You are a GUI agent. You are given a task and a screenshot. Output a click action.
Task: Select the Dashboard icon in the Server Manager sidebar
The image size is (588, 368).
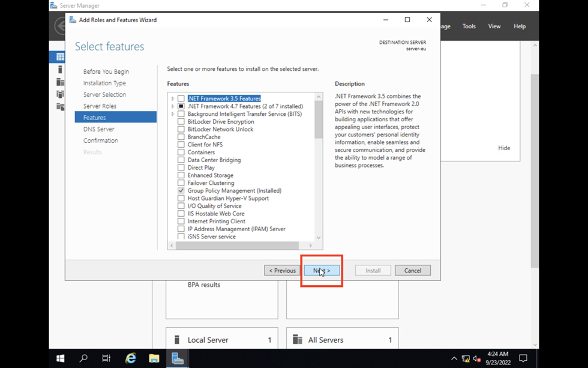coord(60,57)
